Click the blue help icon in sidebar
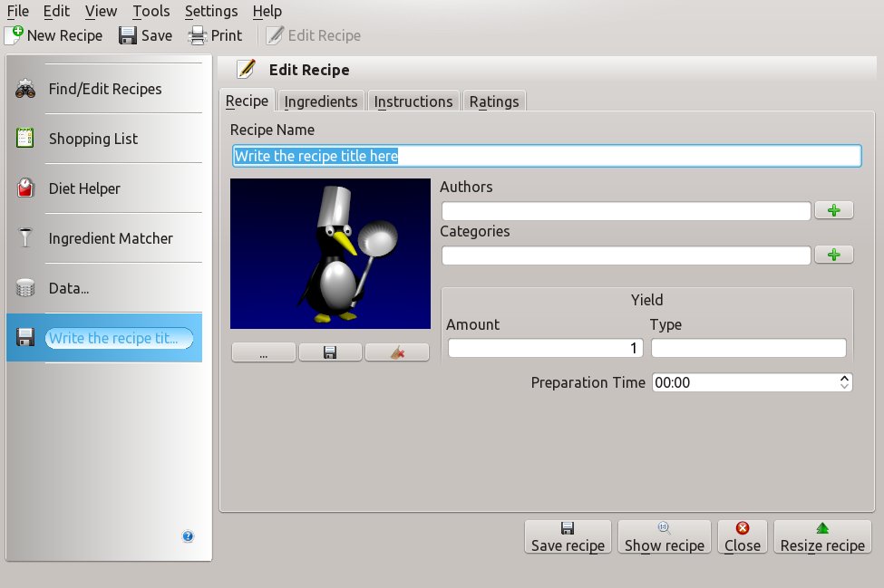This screenshot has height=588, width=884. [188, 536]
